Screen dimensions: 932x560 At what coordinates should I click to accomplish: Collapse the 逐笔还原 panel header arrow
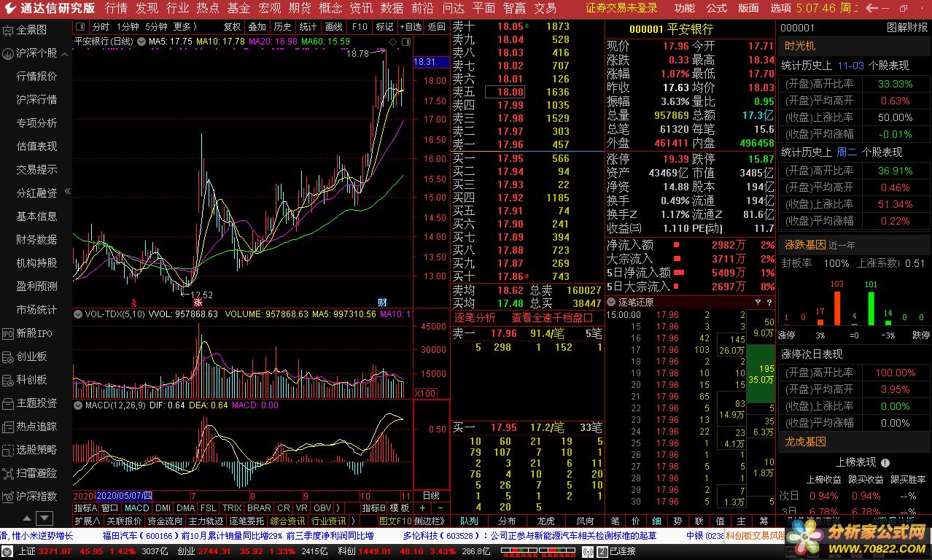pyautogui.click(x=611, y=303)
